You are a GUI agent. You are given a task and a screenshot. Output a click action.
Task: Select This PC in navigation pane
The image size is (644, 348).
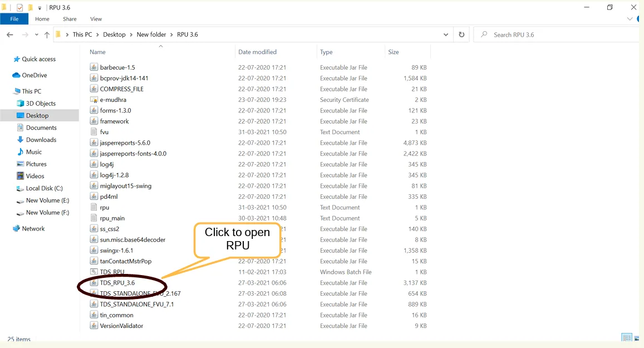pyautogui.click(x=32, y=91)
